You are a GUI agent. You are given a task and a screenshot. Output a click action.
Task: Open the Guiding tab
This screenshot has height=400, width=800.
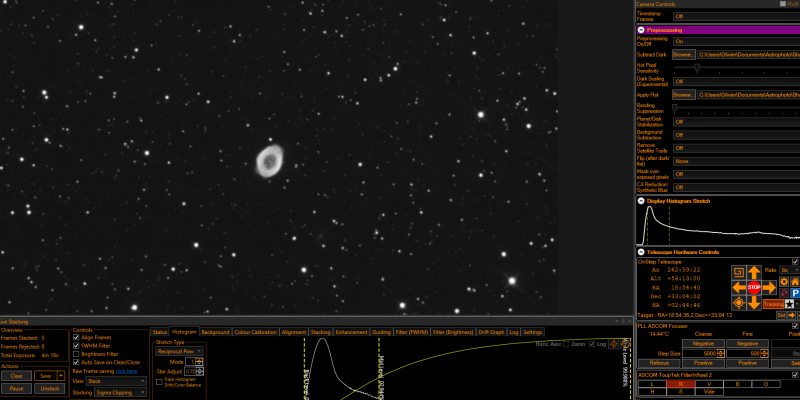382,332
